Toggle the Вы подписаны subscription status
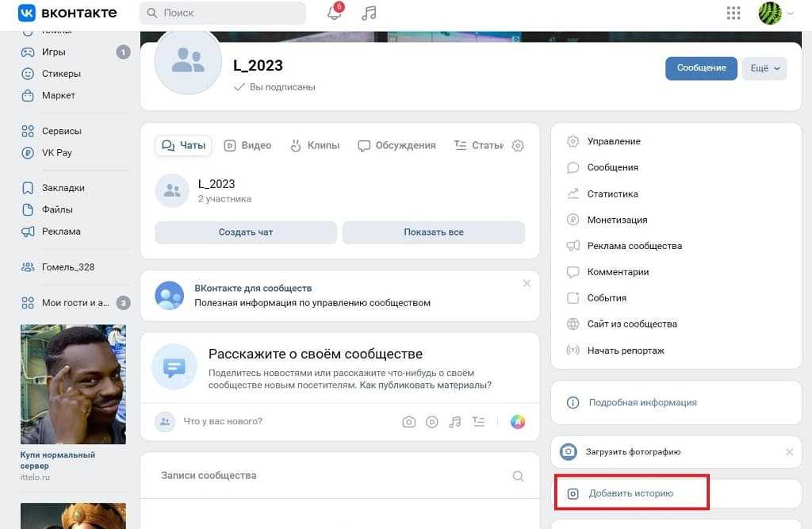This screenshot has height=529, width=812. 275,87
